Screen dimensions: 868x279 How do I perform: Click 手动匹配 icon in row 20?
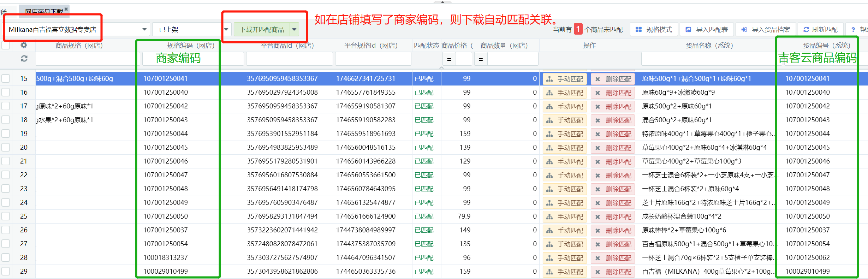pyautogui.click(x=549, y=148)
